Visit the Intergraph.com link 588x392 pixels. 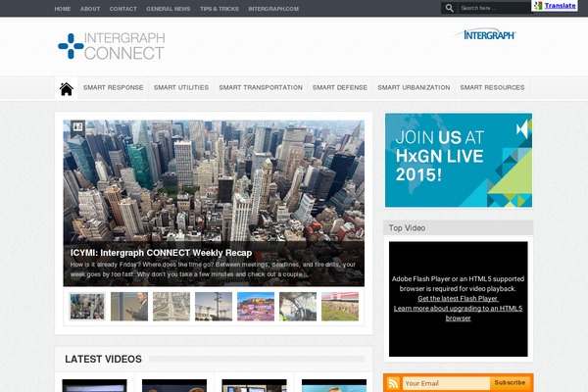pos(273,9)
